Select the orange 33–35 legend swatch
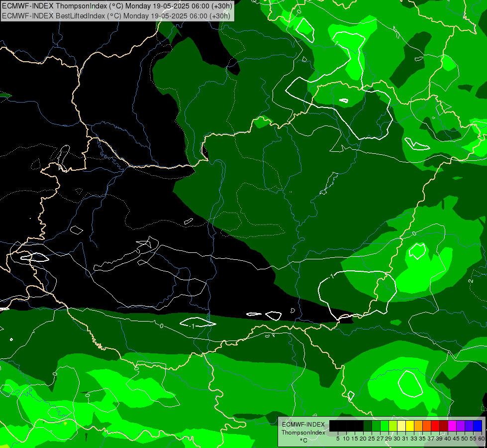This screenshot has width=487, height=448. (418, 426)
